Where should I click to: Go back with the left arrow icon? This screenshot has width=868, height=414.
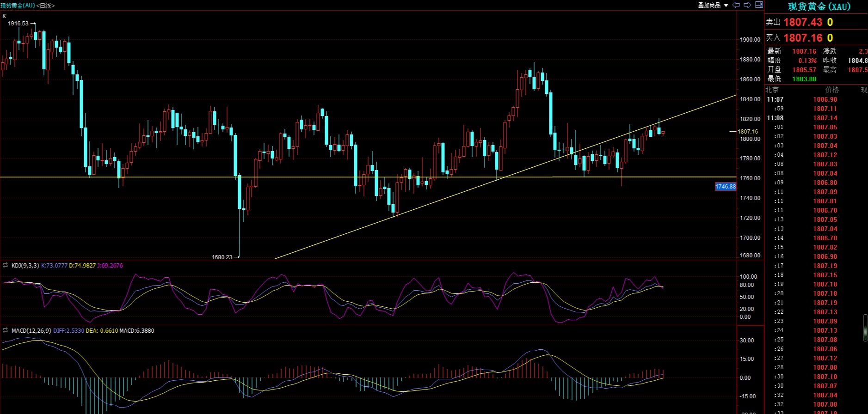pos(736,5)
